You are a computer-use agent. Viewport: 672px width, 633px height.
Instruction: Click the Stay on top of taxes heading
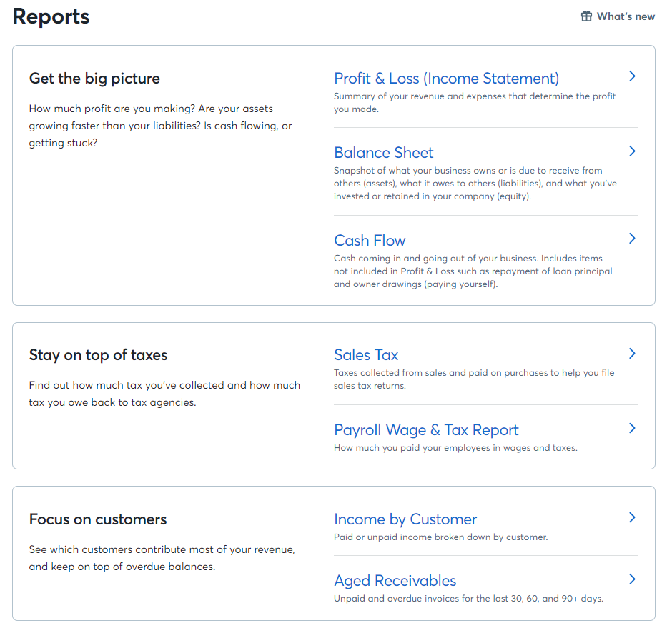[98, 356]
